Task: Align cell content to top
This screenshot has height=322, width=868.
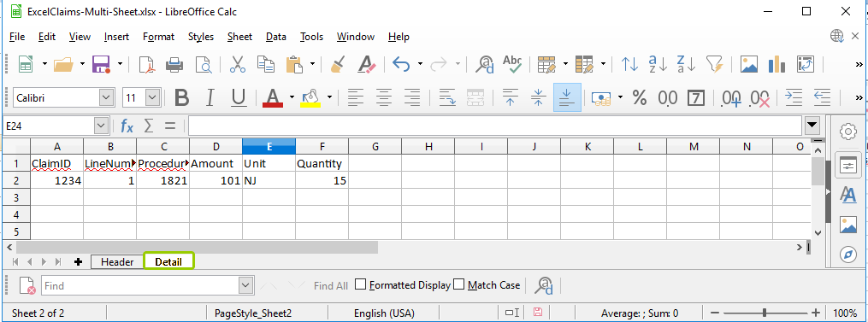Action: tap(510, 98)
